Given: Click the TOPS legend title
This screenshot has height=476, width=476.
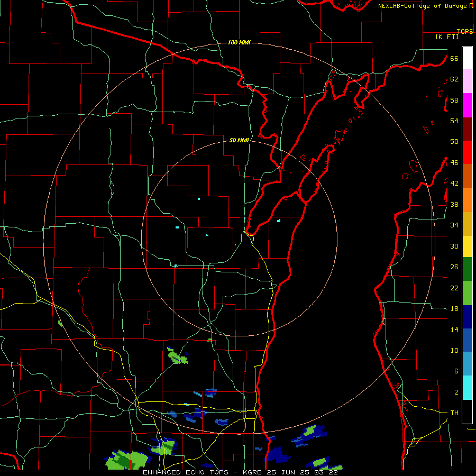Looking at the screenshot, I should (x=465, y=31).
